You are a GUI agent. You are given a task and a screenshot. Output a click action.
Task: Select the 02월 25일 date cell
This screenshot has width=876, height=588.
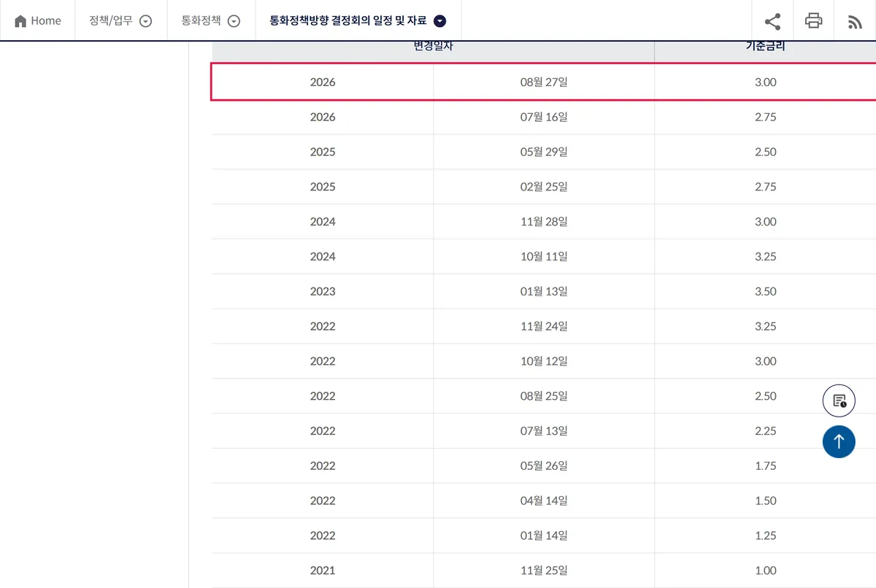click(x=544, y=187)
